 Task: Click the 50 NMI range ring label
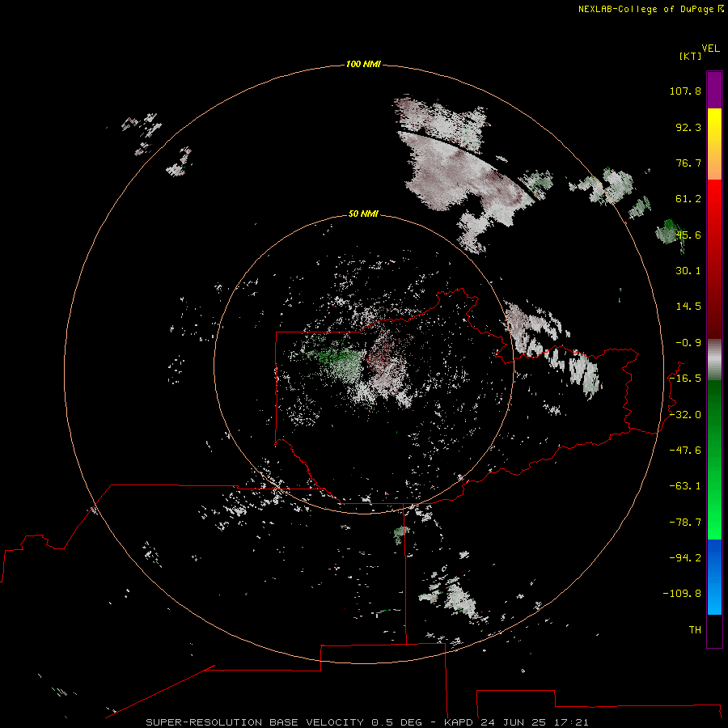[x=363, y=214]
